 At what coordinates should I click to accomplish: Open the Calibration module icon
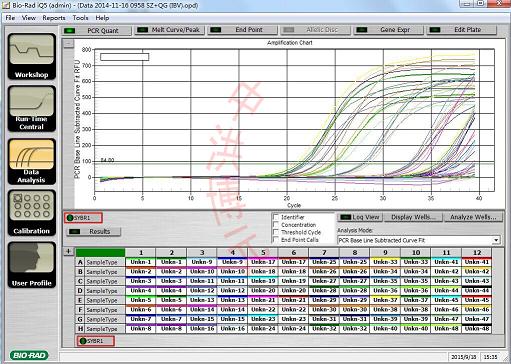pyautogui.click(x=32, y=213)
